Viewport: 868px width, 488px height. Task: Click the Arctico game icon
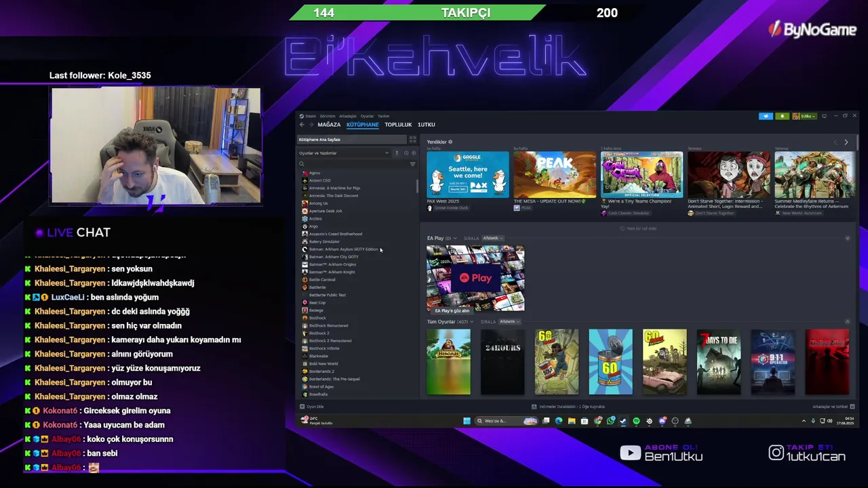pos(304,219)
